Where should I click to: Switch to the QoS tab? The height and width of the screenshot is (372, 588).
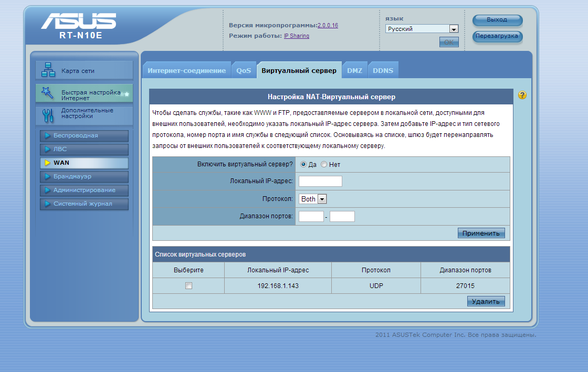244,70
